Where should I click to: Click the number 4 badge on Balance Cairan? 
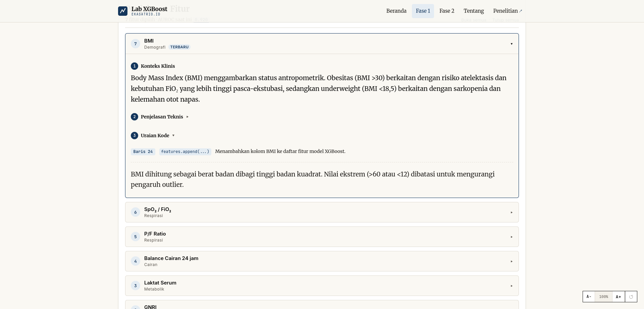136,261
